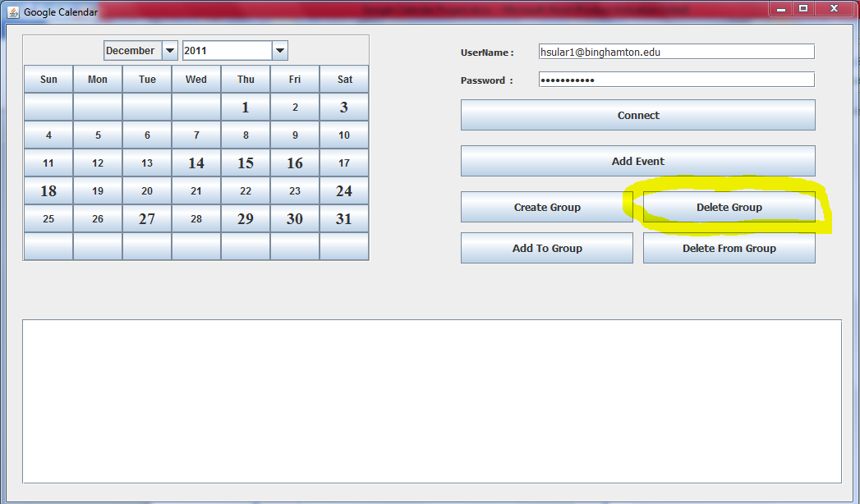Focus the Password field

(x=676, y=80)
